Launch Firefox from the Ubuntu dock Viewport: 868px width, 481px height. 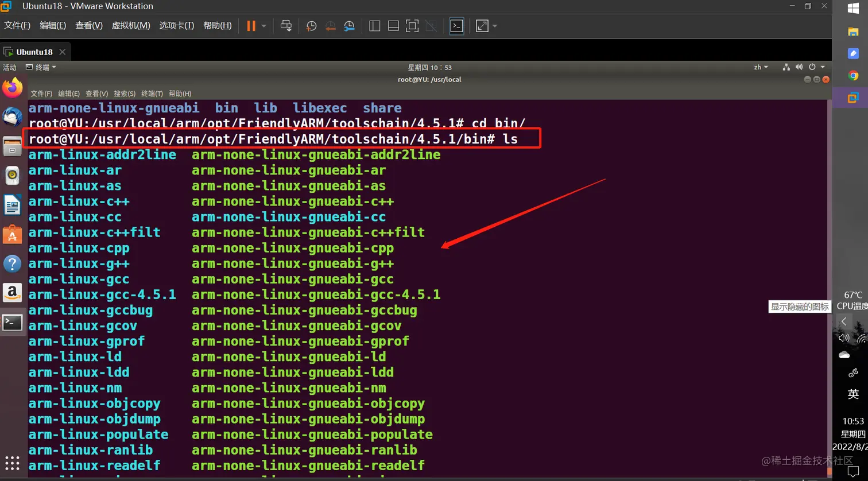pyautogui.click(x=12, y=88)
